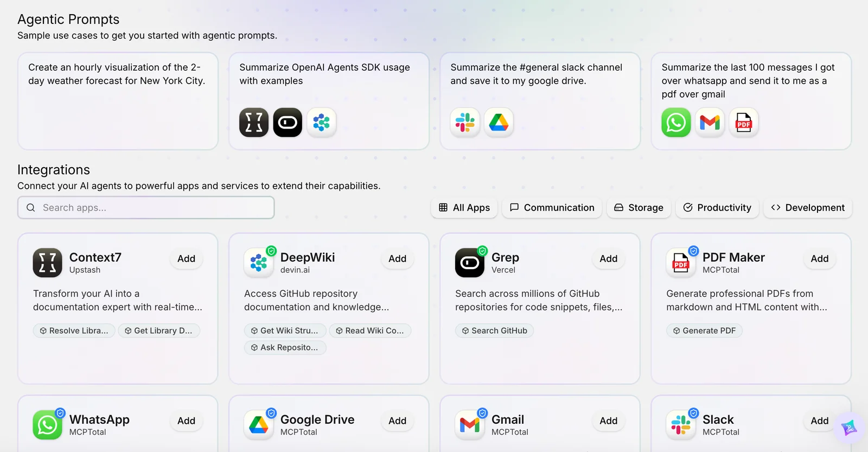Click the Search GitHub tool tag
868x452 pixels.
pos(494,330)
